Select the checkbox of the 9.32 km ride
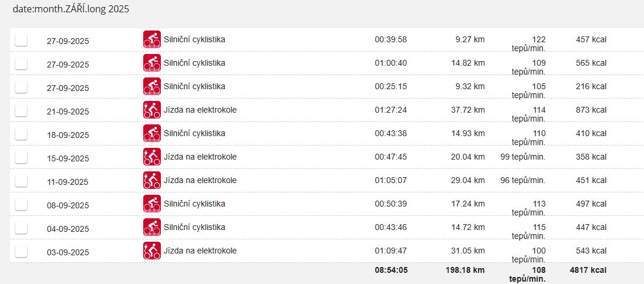Screen dimensions: 644x284 point(21,87)
